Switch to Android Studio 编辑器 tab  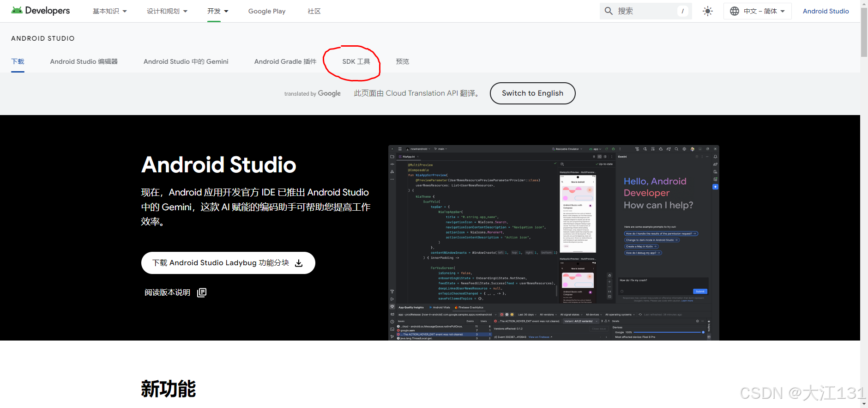point(84,61)
